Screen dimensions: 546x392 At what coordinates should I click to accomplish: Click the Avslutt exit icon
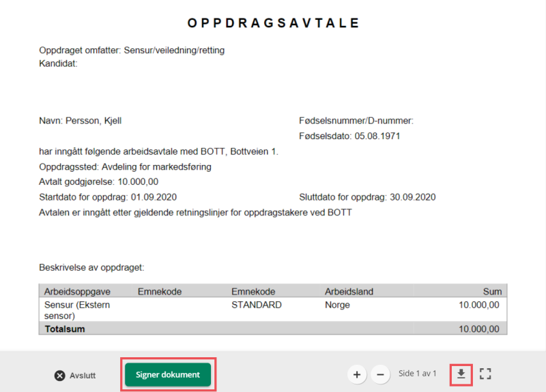click(x=60, y=376)
